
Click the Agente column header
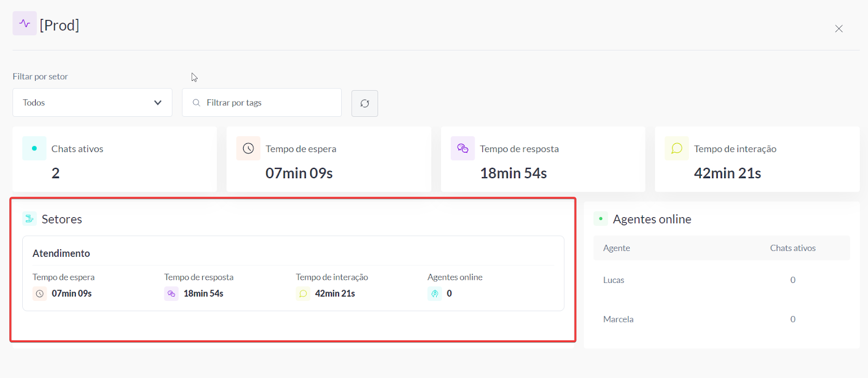(x=616, y=248)
